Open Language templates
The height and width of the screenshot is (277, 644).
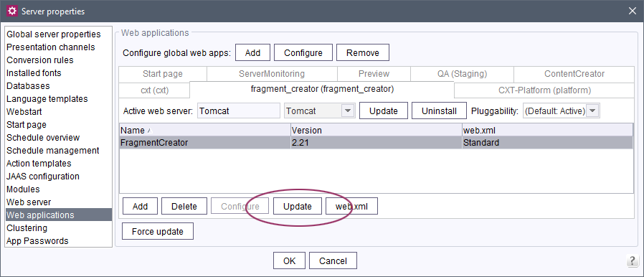58,98
